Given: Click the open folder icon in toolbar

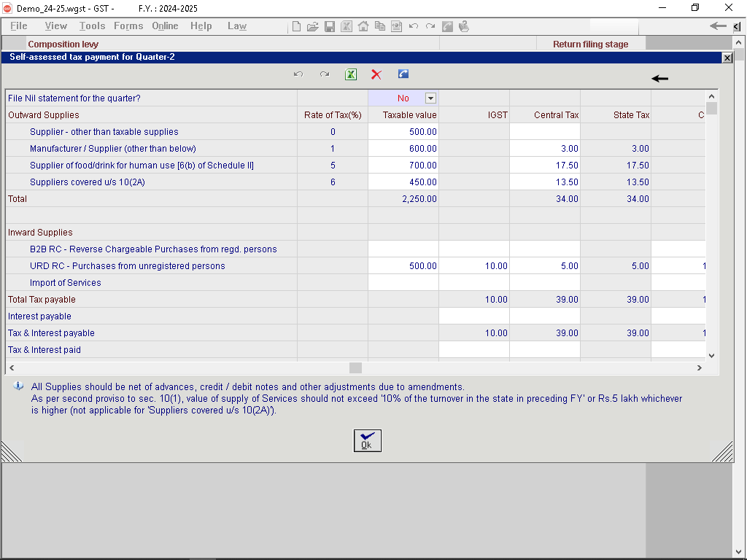Looking at the screenshot, I should (312, 26).
